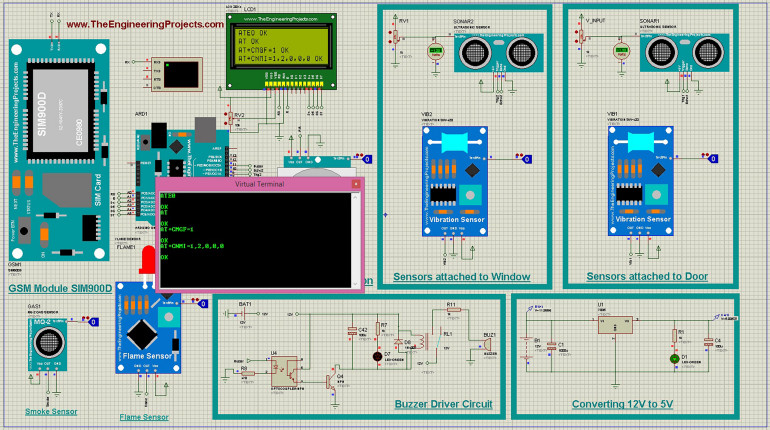Select the U1 voltage regulator component
The image size is (770, 430).
click(x=610, y=323)
